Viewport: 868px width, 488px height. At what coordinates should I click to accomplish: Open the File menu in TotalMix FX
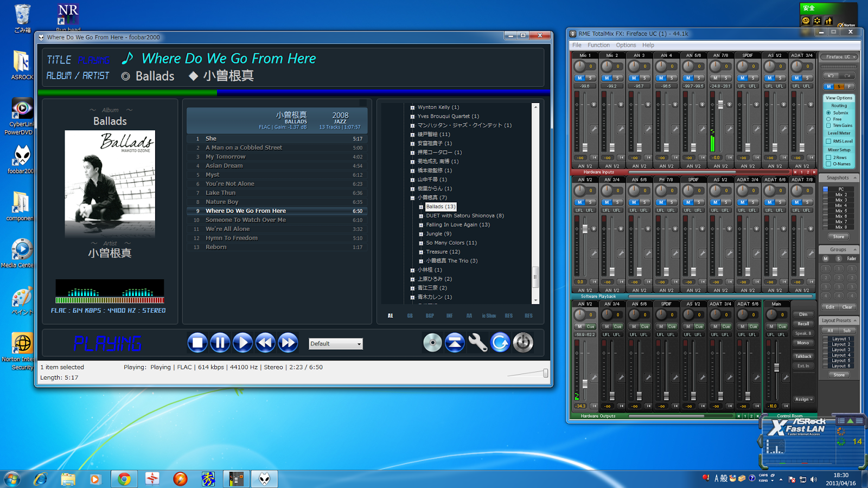[x=577, y=45]
